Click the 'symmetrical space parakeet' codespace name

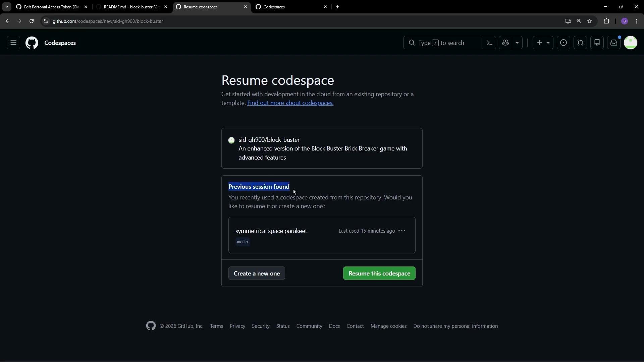pyautogui.click(x=271, y=231)
